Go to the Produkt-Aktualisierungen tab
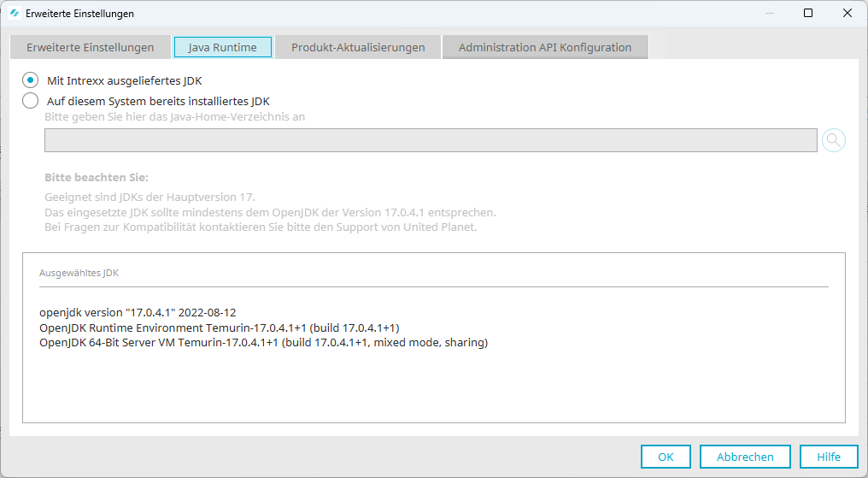 pyautogui.click(x=358, y=47)
